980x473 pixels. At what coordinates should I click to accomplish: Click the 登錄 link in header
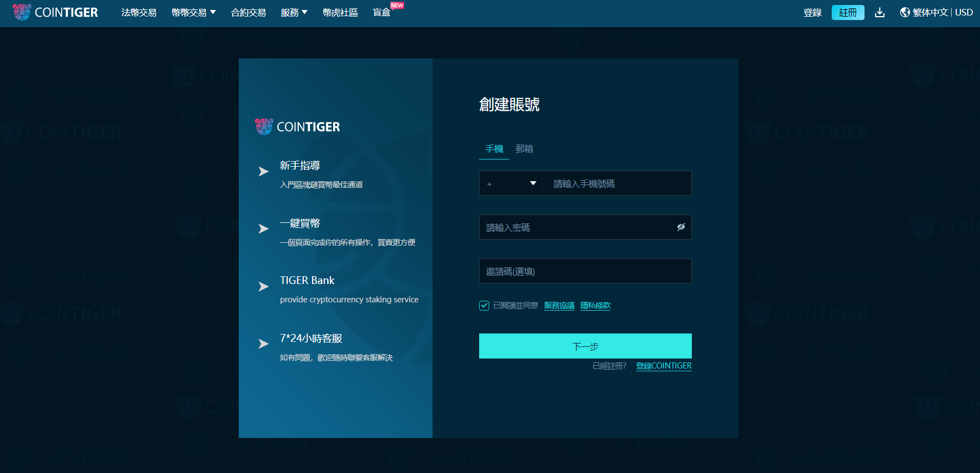coord(812,12)
